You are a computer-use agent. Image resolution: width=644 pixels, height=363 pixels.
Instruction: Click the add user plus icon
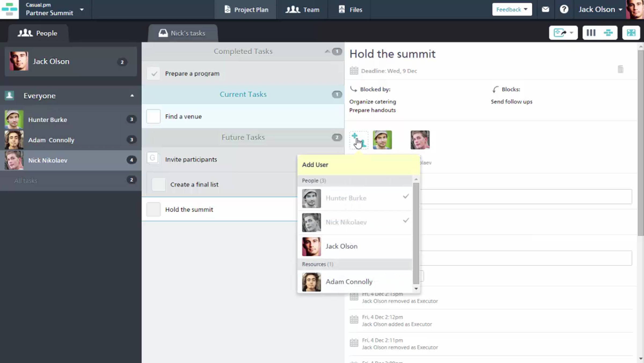pos(358,140)
